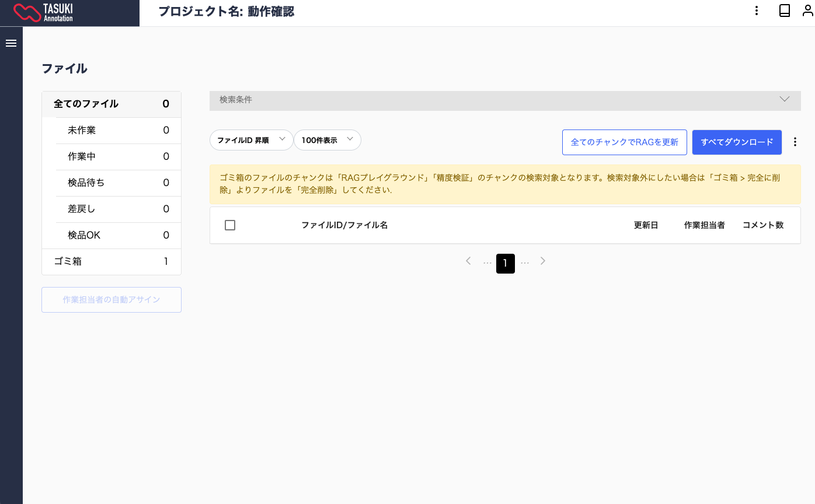Select the 検品待ち status filter
This screenshot has width=815, height=504.
119,183
